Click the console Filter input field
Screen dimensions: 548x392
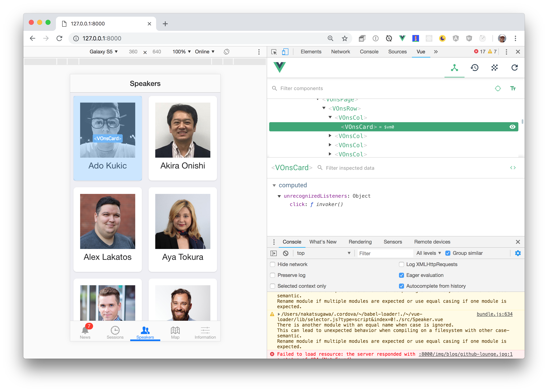[385, 253]
